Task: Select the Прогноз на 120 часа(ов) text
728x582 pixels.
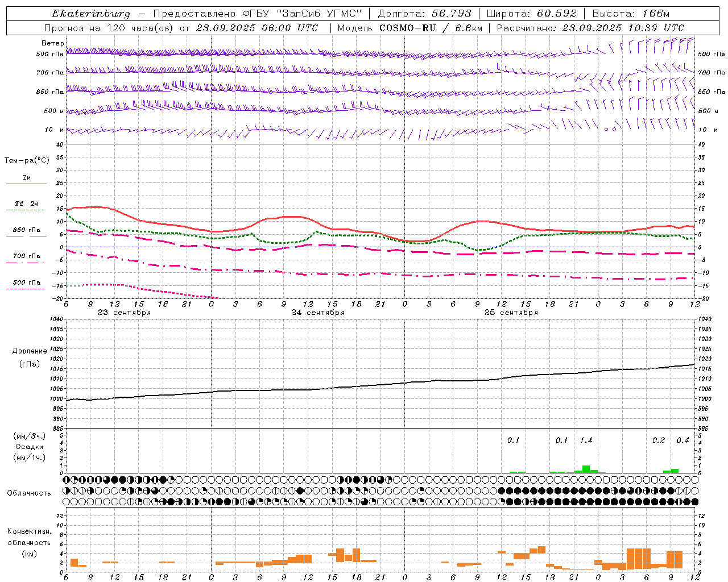Action: (x=109, y=28)
